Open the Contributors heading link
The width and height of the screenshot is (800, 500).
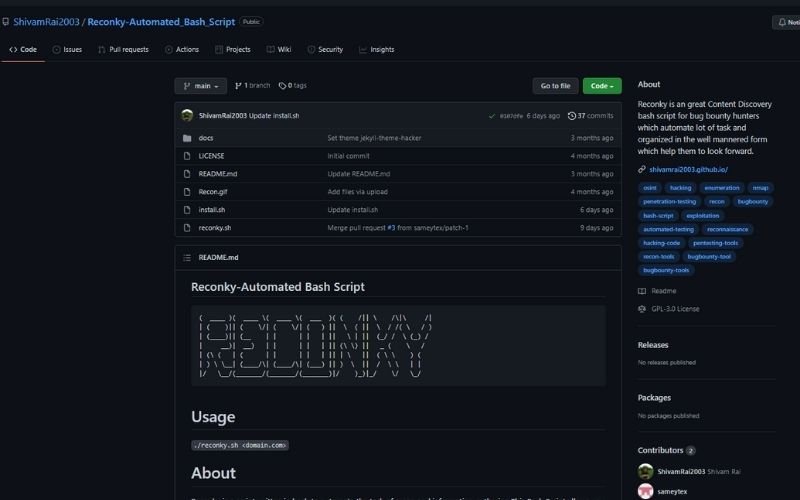(666, 450)
